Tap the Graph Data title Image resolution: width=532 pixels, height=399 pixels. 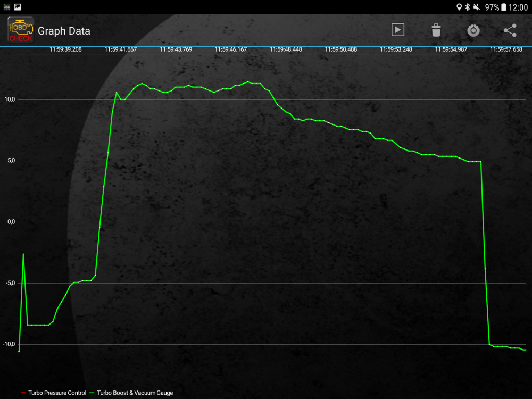click(64, 31)
